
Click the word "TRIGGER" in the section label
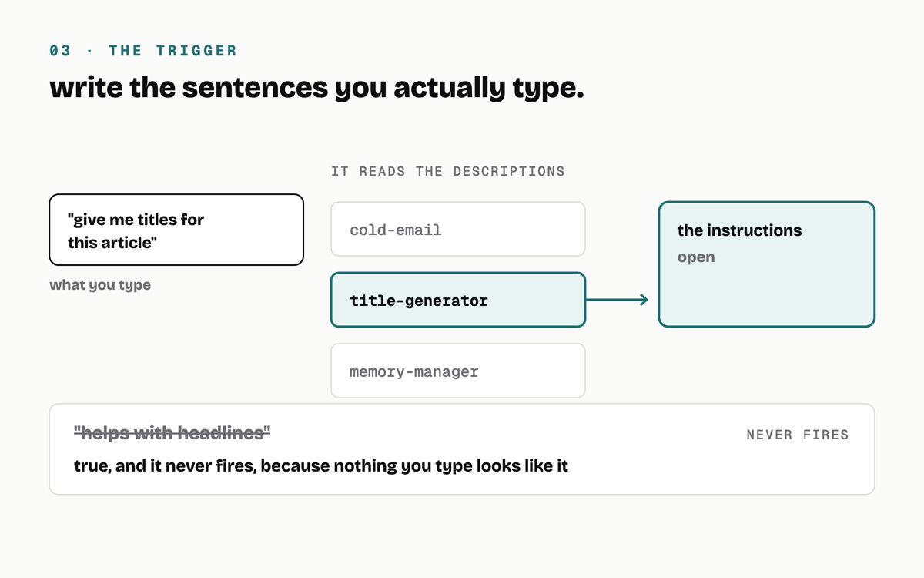click(x=197, y=51)
